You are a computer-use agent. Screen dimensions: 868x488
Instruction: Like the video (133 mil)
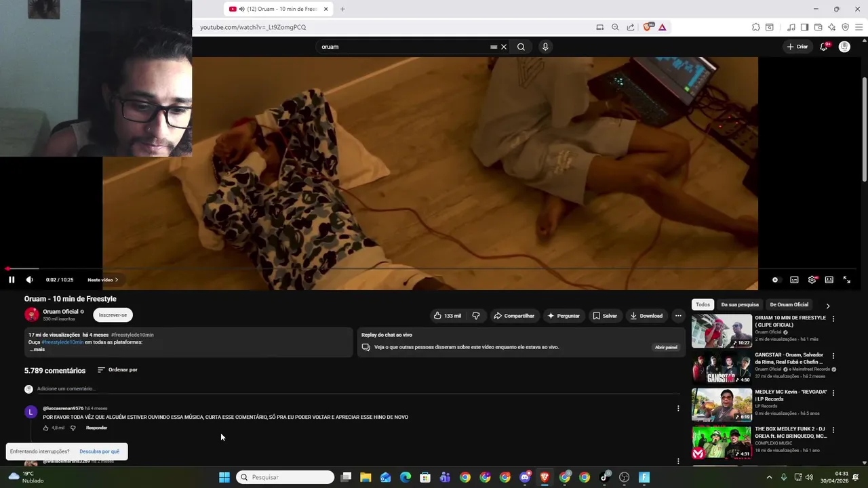447,316
